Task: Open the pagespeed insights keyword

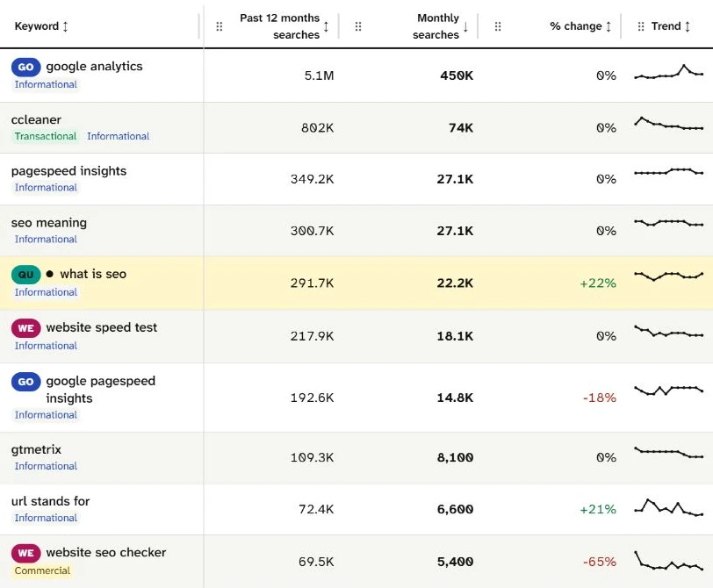Action: [x=68, y=171]
